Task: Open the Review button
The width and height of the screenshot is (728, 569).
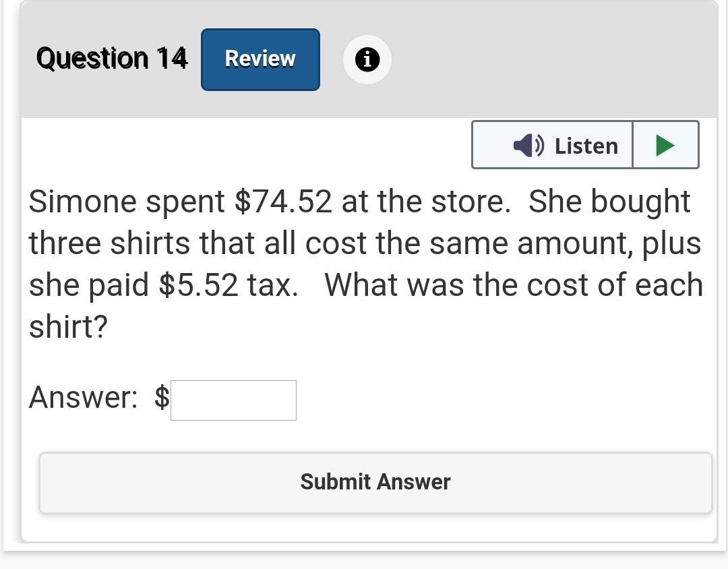Action: point(260,59)
